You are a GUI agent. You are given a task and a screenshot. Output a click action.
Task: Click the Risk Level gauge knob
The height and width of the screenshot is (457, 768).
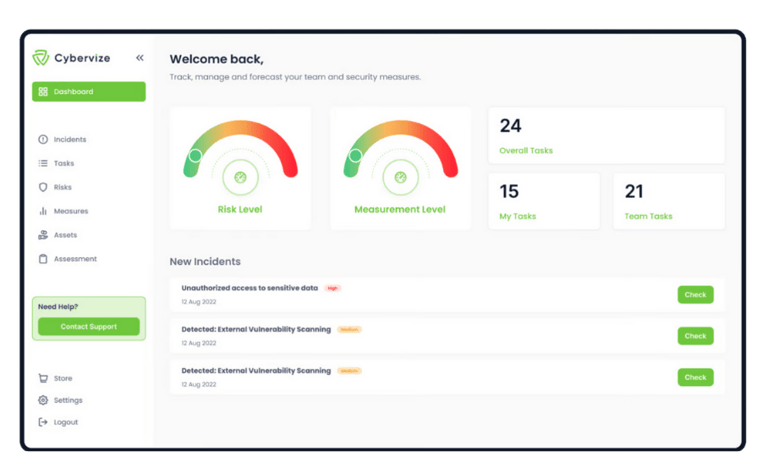click(x=195, y=156)
